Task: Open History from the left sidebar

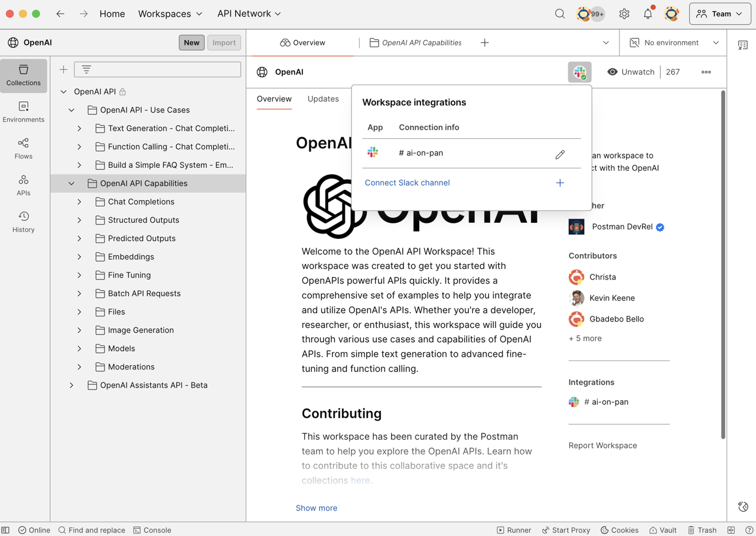Action: [23, 222]
